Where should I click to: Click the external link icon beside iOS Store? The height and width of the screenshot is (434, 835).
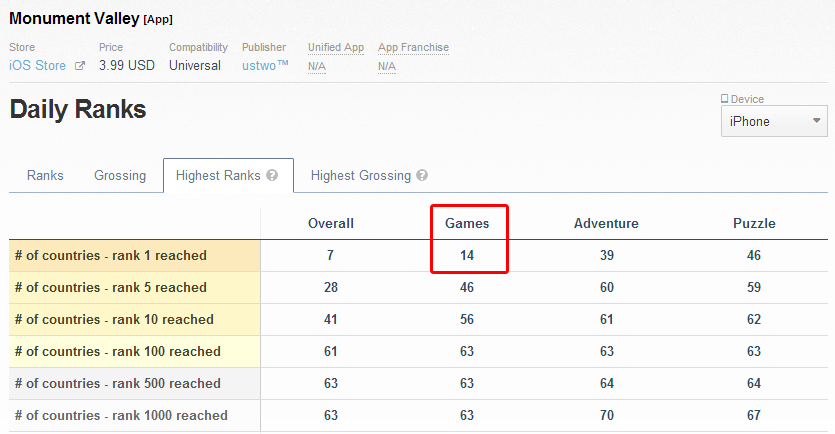(x=80, y=65)
